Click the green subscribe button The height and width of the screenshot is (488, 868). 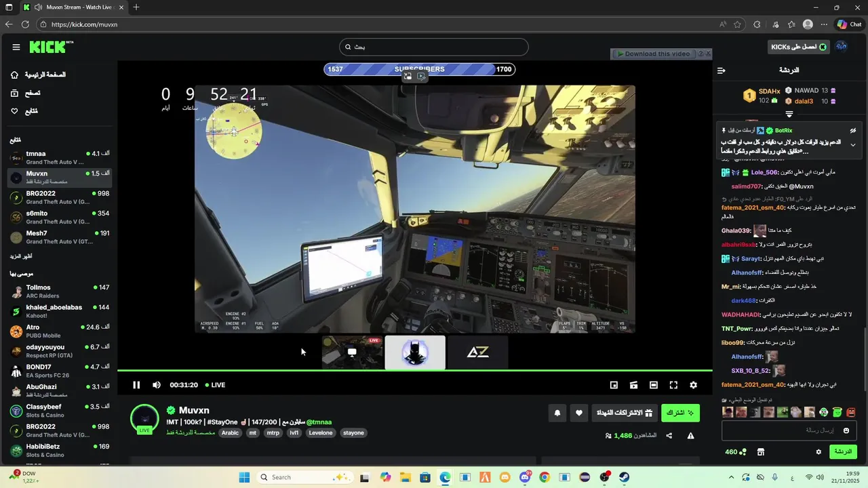click(680, 413)
